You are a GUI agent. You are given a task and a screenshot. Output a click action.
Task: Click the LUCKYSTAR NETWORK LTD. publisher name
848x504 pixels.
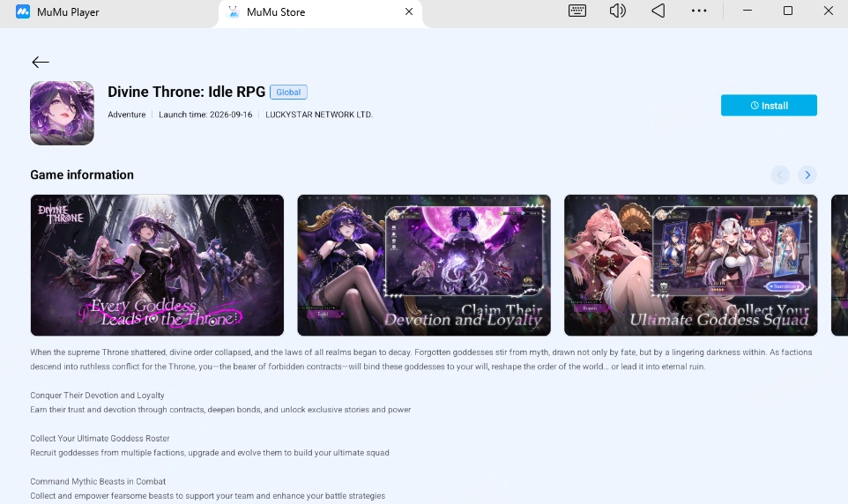click(319, 115)
